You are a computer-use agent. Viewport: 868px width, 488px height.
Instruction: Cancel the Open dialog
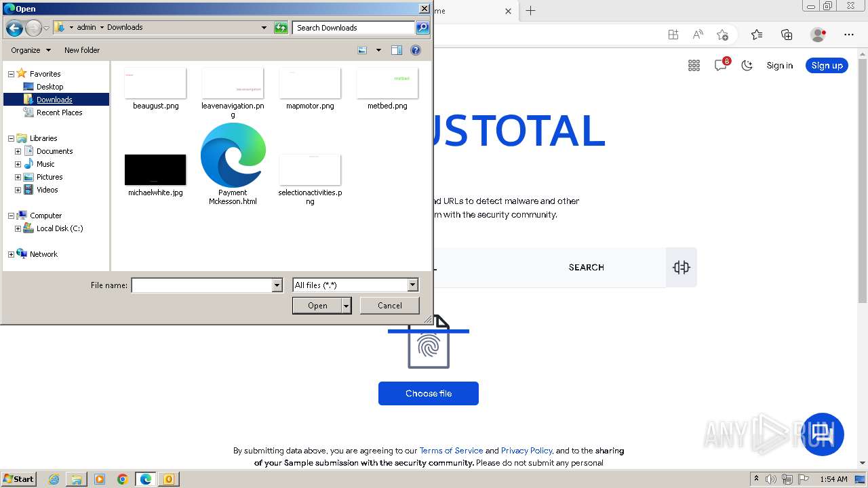390,306
